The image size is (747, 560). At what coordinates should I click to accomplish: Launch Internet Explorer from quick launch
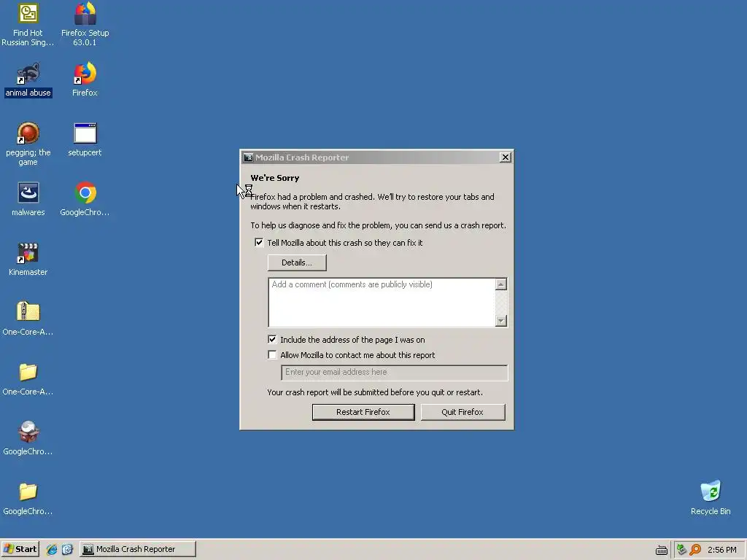tap(52, 550)
